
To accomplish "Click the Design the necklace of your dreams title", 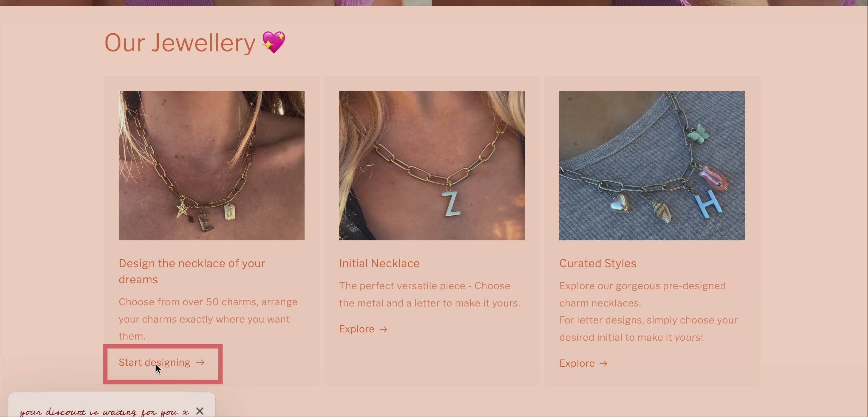I will (192, 271).
